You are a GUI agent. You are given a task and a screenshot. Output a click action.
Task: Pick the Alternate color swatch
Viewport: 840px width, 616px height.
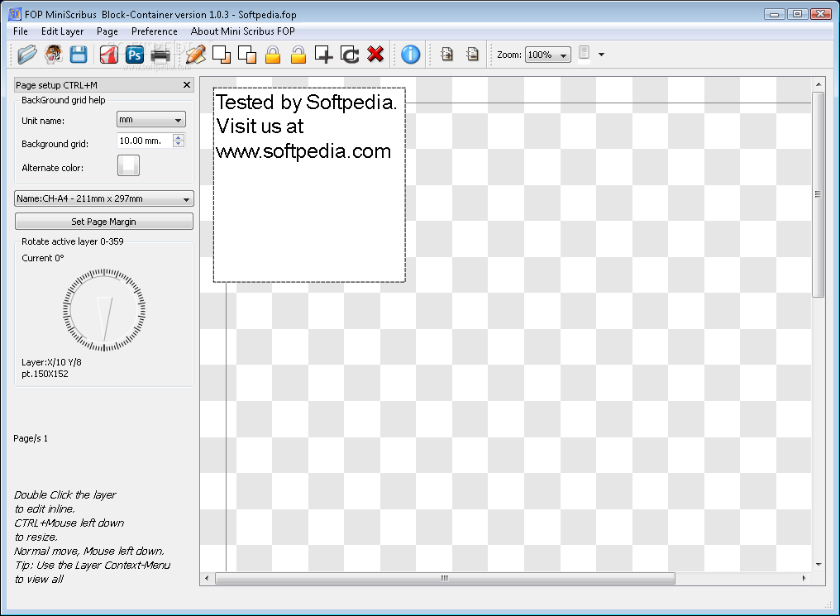(x=129, y=165)
